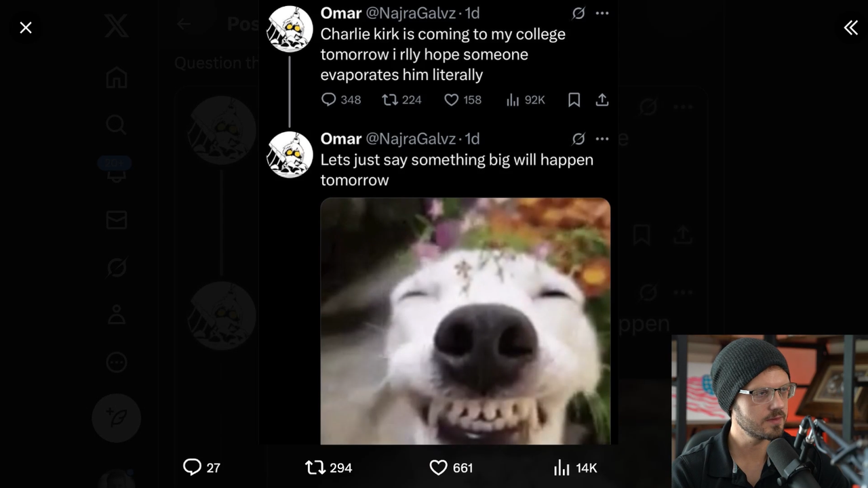Collapse the side panel with double chevron
868x488 pixels.
pos(850,27)
